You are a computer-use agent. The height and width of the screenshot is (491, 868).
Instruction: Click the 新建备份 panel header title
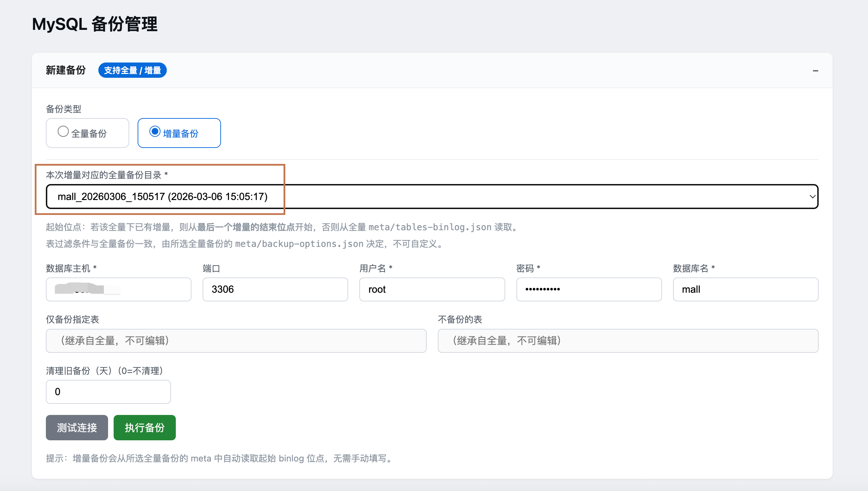click(66, 70)
